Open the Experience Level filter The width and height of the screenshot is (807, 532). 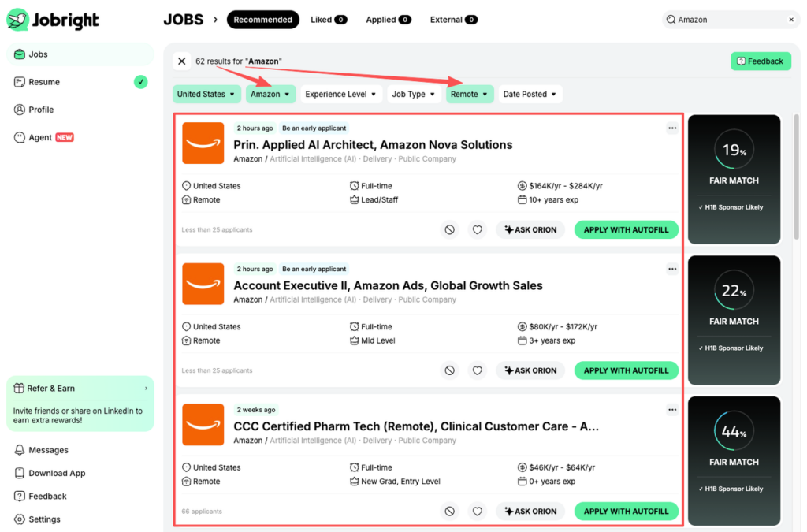pos(340,94)
